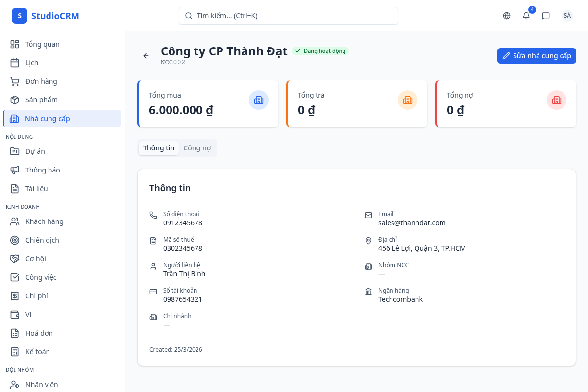Click the back arrow beside supplier name

(146, 56)
